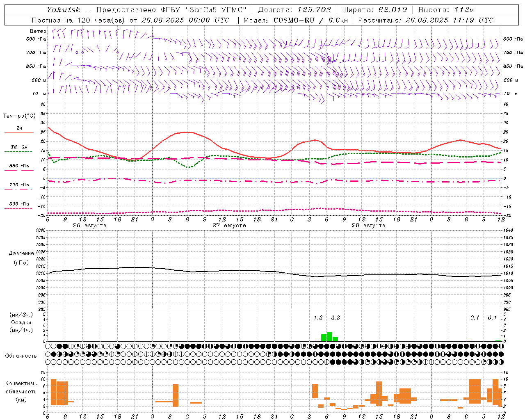Click the '(мм/3ч.)' precipitation unit label
Viewport: 525px width, 420px height.
pyautogui.click(x=21, y=315)
